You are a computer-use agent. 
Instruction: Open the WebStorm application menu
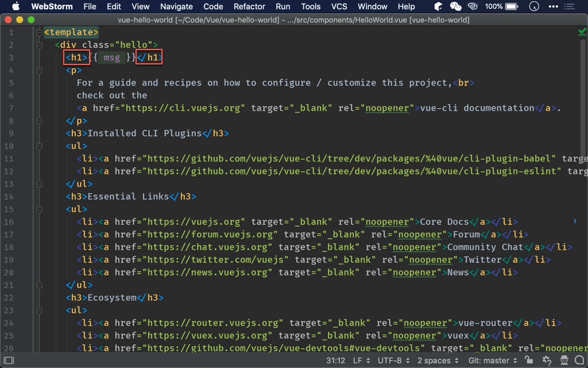pos(52,6)
